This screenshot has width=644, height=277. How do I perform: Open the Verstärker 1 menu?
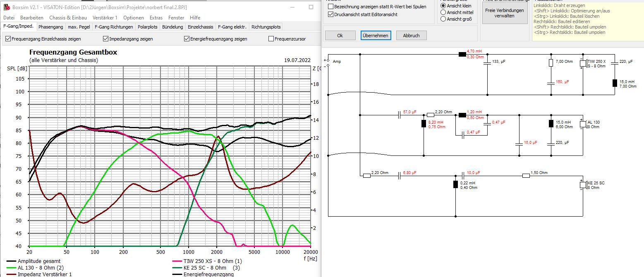105,17
